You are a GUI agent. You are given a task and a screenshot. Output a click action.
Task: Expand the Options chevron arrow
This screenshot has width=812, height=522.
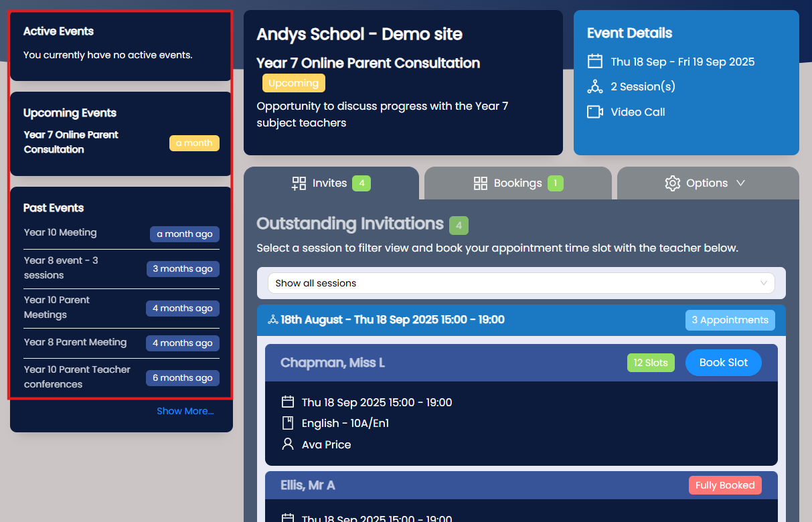click(740, 183)
